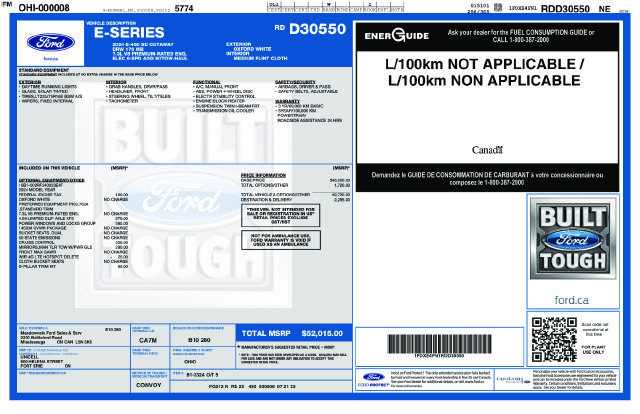
Task: Click the not intended for US sale notice
Action: (x=281, y=215)
